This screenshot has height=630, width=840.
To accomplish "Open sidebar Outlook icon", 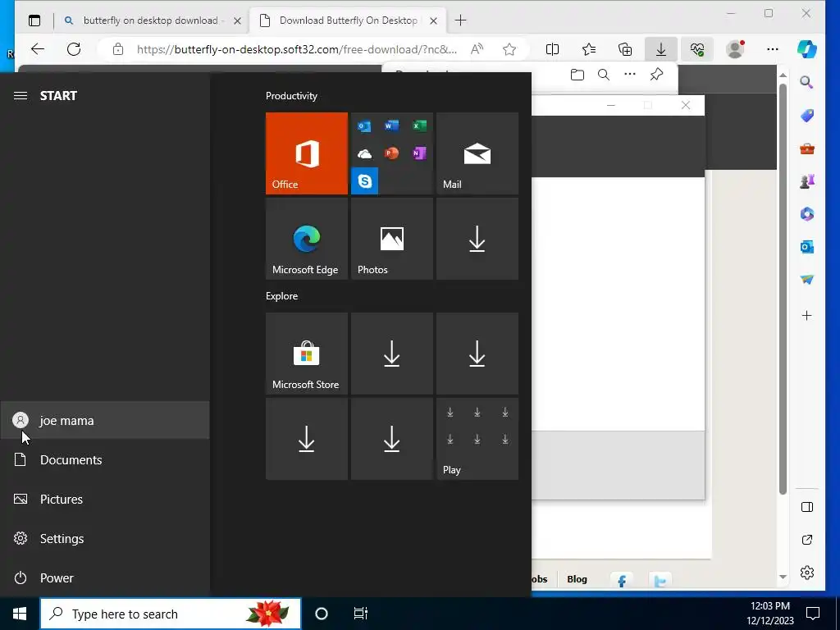I will 807,247.
